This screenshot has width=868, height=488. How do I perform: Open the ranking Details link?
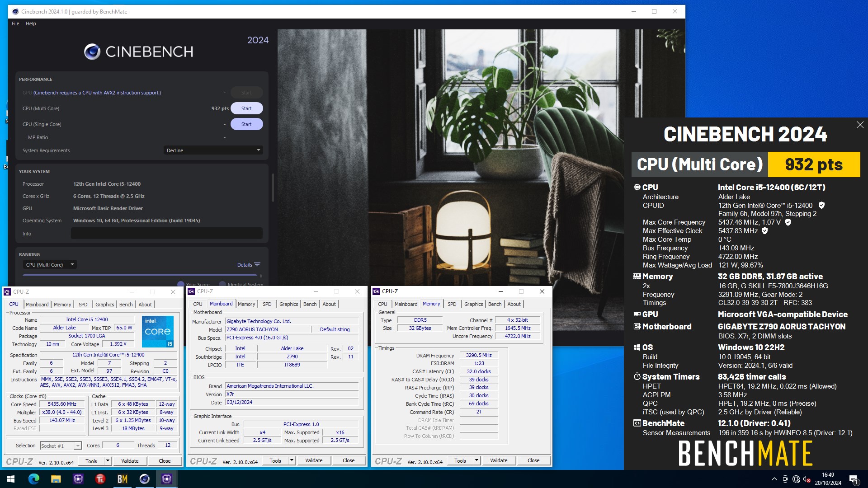245,265
